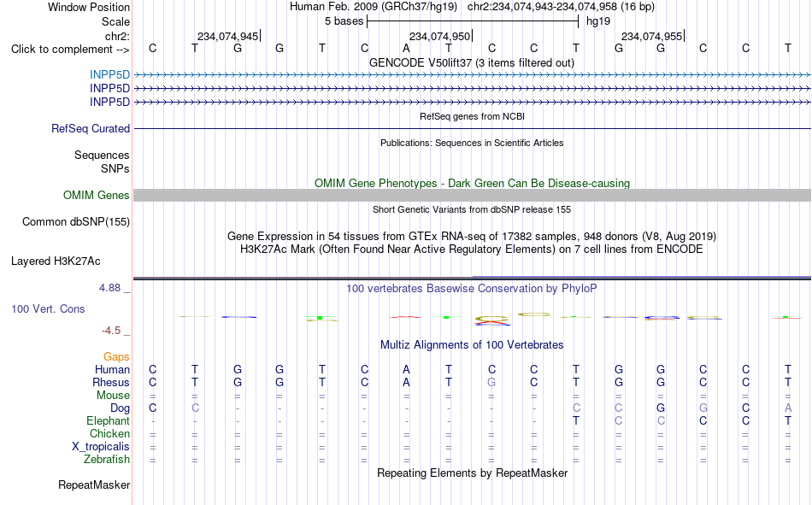Select the X_tropicalis species row label
The height and width of the screenshot is (505, 812).
coord(101,447)
